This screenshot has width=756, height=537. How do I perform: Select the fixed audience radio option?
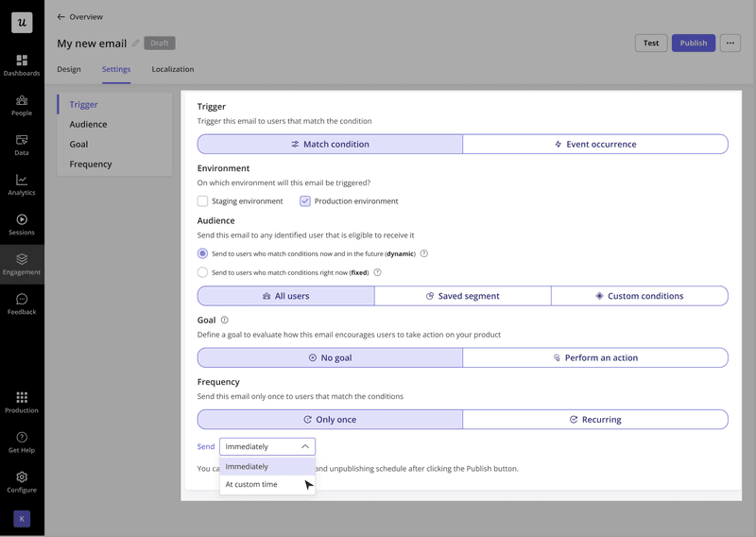(x=203, y=272)
